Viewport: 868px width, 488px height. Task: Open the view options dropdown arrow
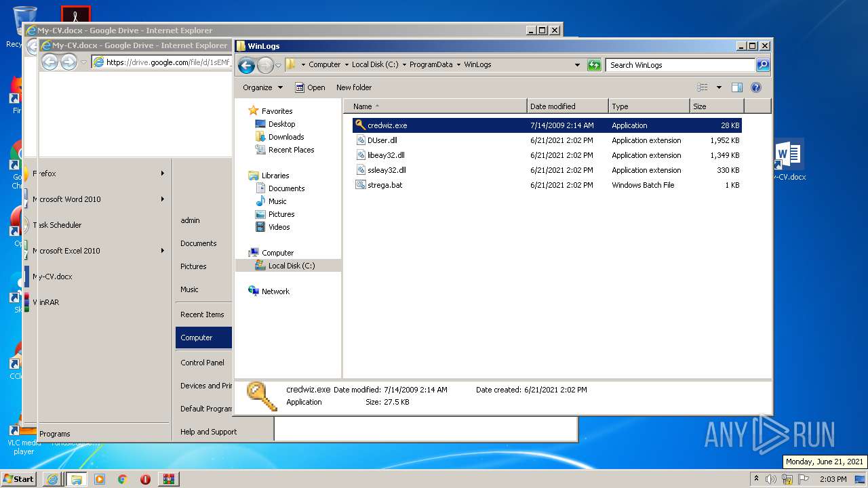pyautogui.click(x=719, y=87)
